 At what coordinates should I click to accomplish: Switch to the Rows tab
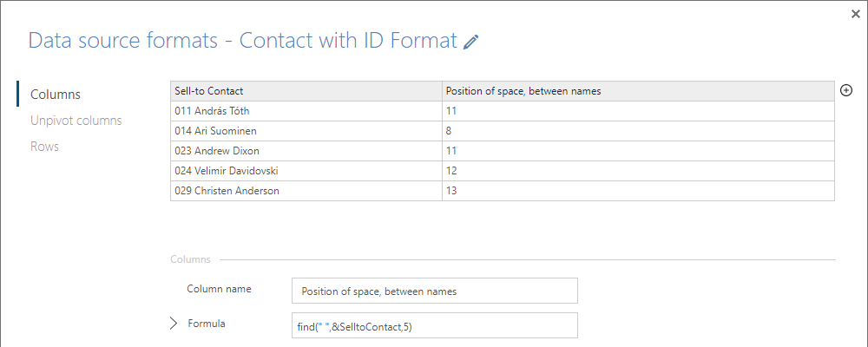tap(45, 147)
